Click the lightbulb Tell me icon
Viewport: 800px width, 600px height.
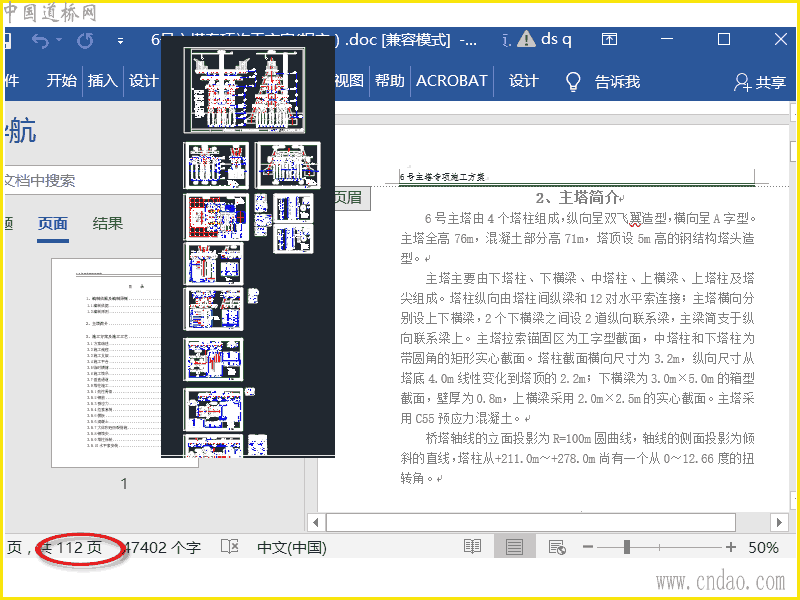573,81
